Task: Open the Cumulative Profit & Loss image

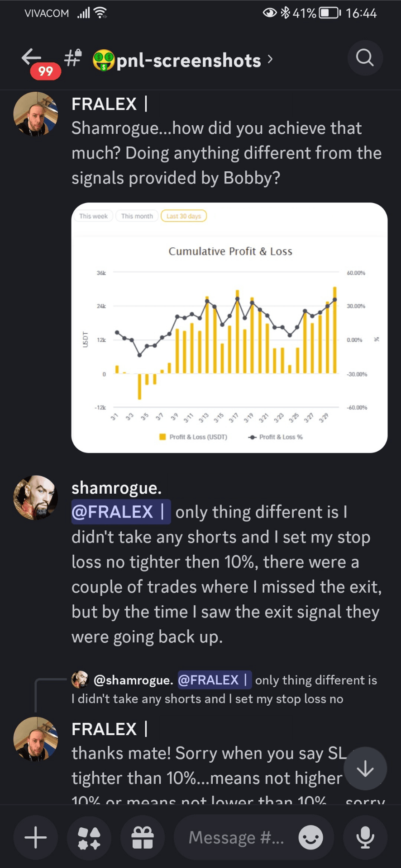Action: coord(229,328)
